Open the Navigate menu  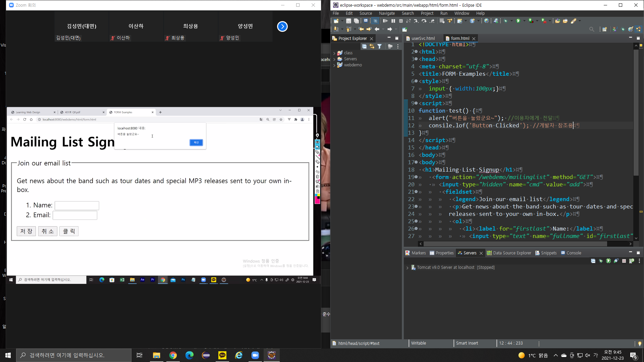pos(386,13)
